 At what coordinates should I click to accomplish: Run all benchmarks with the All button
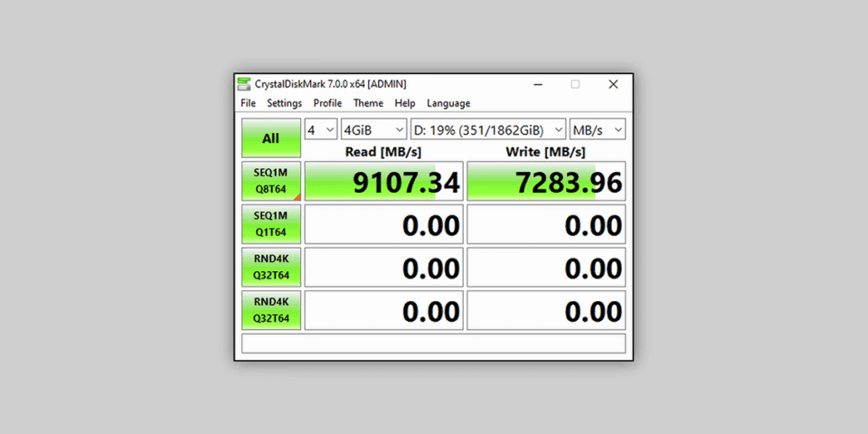pos(271,138)
